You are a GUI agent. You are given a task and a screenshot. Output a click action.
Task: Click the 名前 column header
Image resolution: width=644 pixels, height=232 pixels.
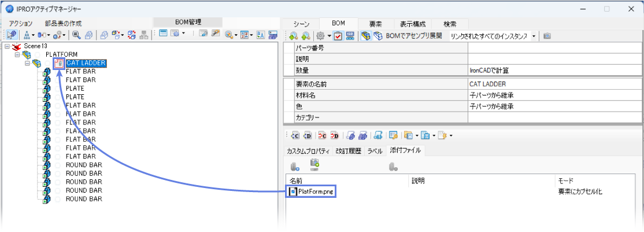pos(347,181)
